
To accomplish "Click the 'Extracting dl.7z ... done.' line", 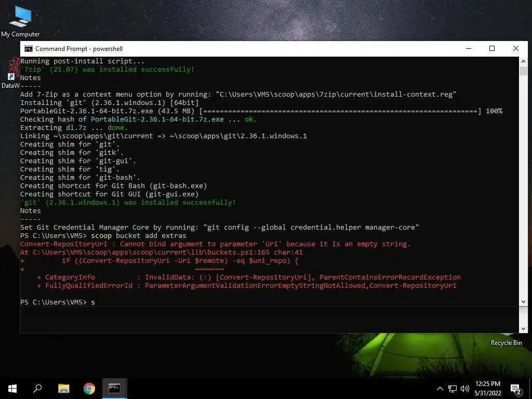I will [x=74, y=128].
